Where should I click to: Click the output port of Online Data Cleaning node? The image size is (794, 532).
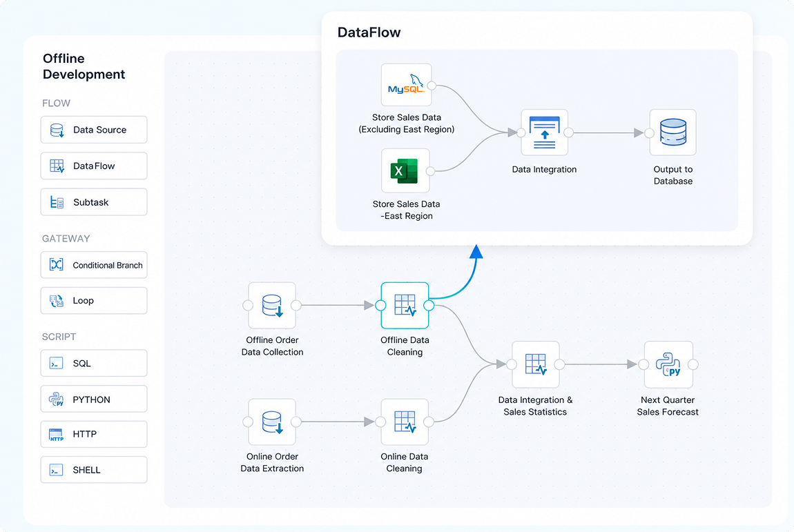(429, 422)
